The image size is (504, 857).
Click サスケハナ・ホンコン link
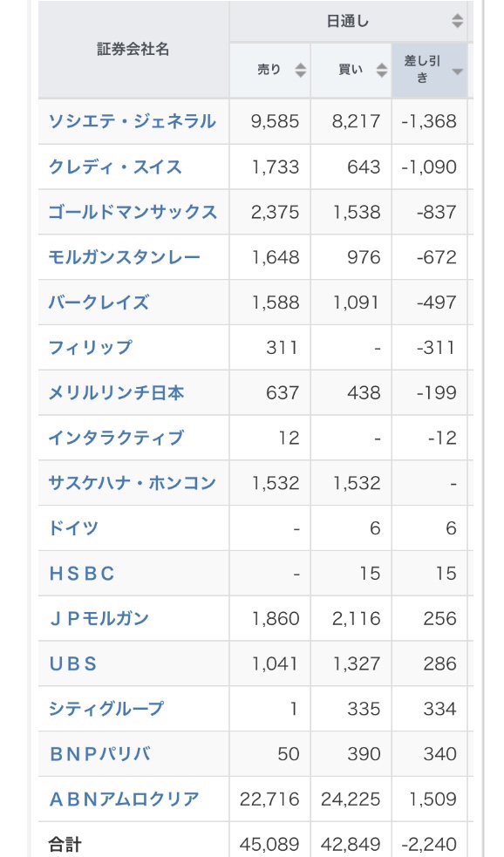(133, 483)
